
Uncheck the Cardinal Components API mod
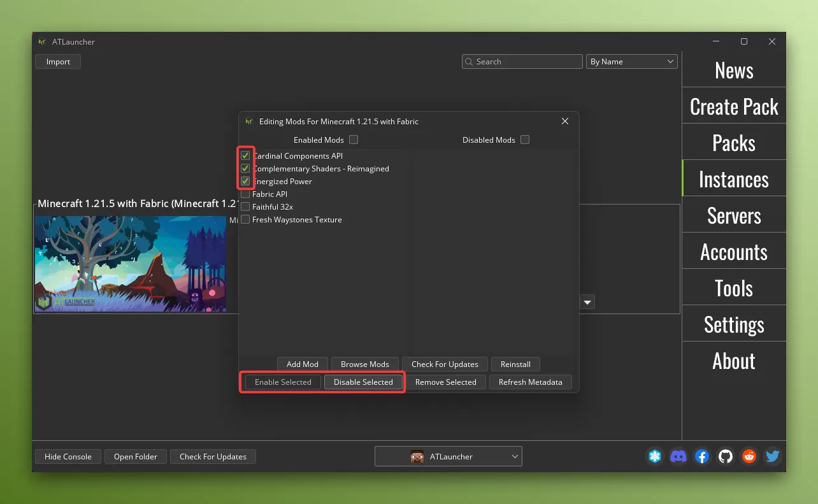(x=245, y=155)
